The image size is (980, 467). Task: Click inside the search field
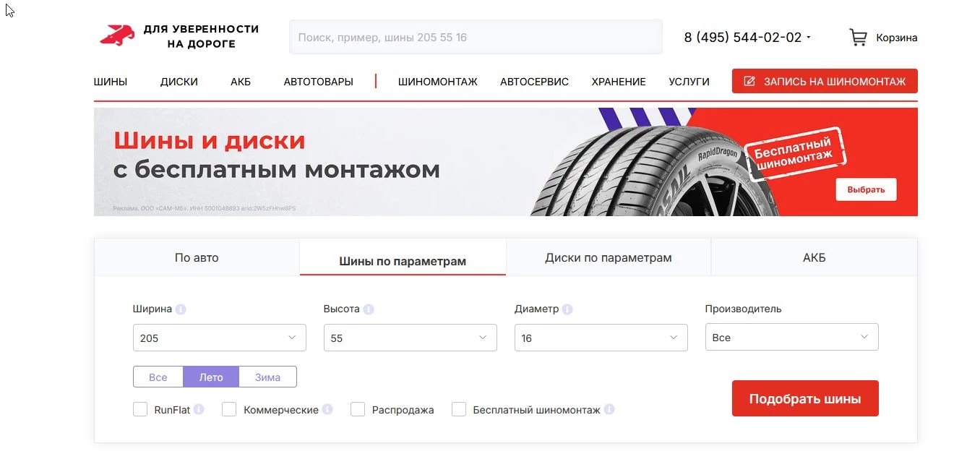tap(476, 37)
